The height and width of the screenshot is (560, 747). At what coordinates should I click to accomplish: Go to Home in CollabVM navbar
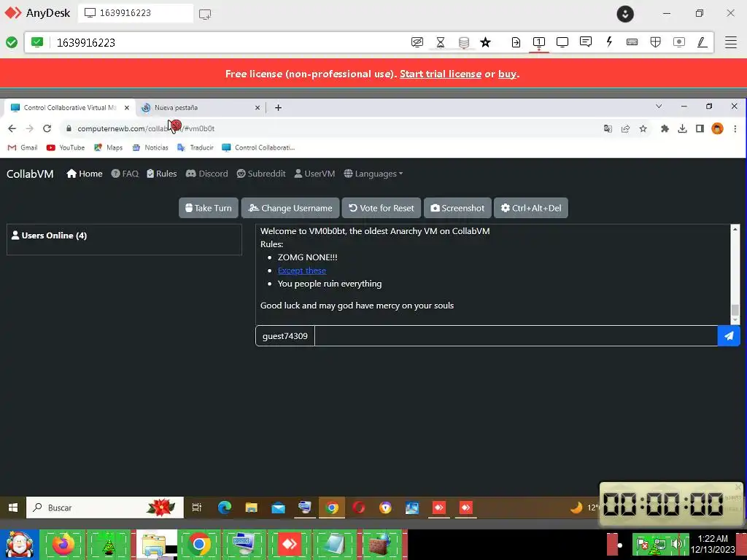[x=85, y=174]
